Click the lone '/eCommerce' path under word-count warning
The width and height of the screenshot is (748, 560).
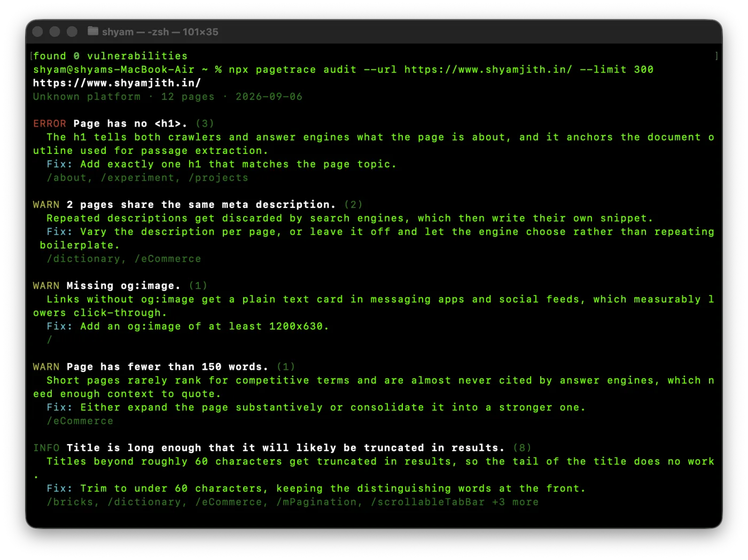coord(80,421)
